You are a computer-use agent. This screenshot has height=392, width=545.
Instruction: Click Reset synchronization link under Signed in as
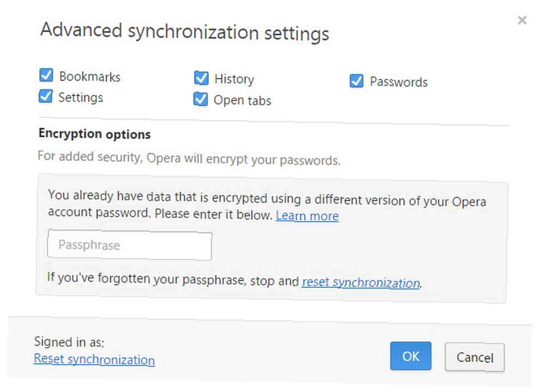pos(94,359)
